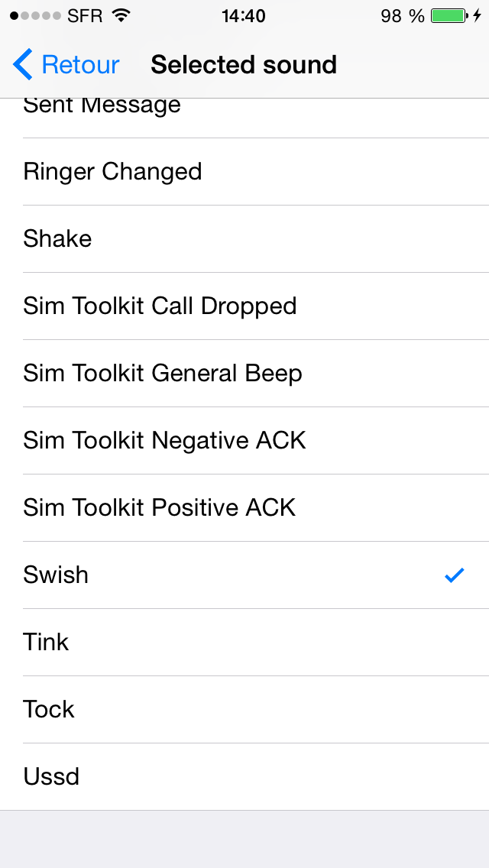Tap the charging bolt icon

click(477, 15)
